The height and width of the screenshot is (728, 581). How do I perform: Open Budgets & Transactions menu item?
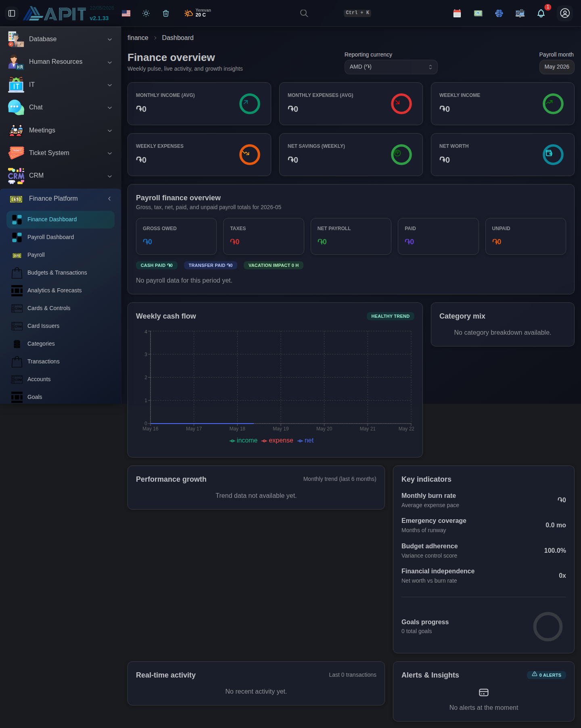pos(61,273)
